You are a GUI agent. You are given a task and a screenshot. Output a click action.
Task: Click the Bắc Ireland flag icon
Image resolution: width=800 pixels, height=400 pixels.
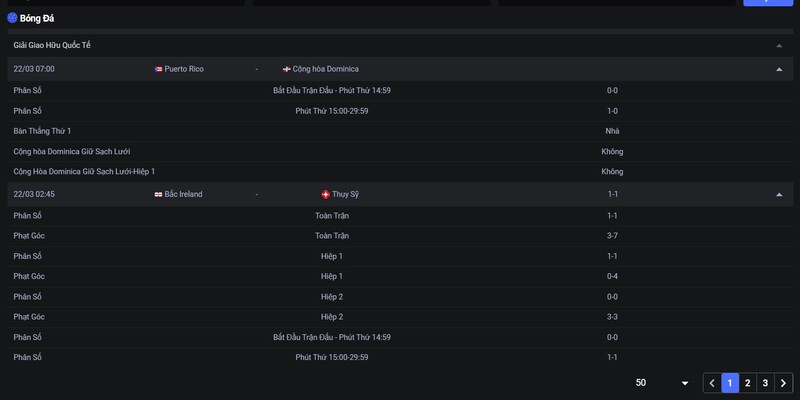coord(158,194)
